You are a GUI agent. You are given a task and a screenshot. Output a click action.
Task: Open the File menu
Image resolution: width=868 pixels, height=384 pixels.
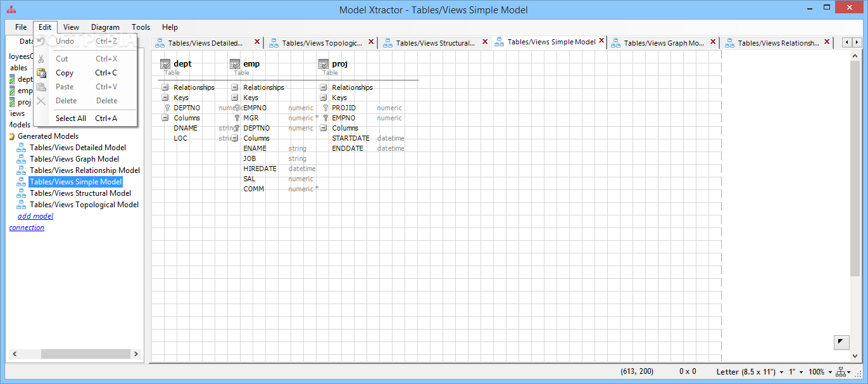click(21, 27)
